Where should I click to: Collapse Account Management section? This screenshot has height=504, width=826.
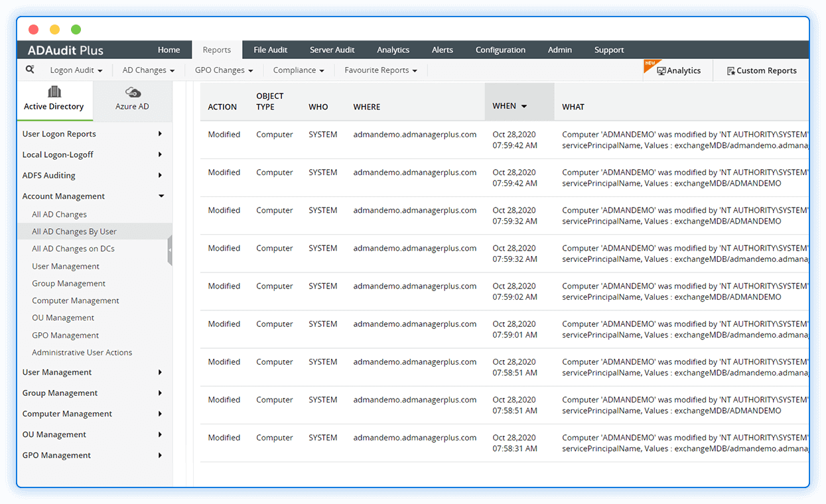161,196
